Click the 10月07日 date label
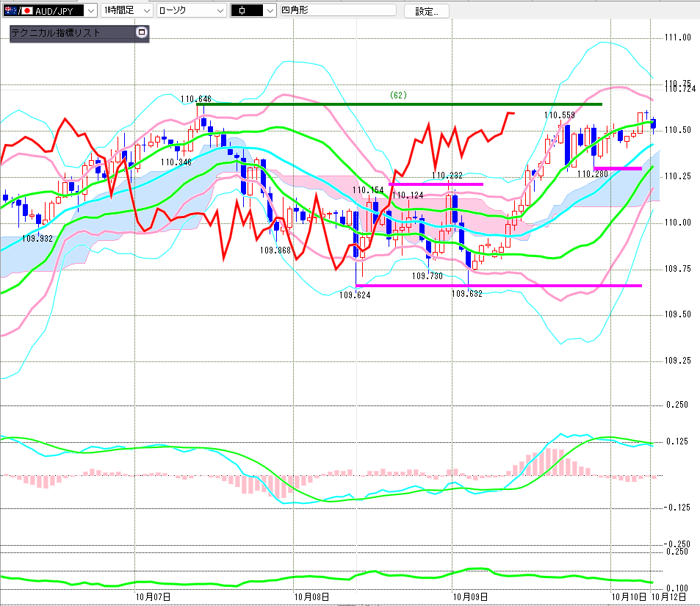Screen dimensions: 700x606 pyautogui.click(x=153, y=597)
